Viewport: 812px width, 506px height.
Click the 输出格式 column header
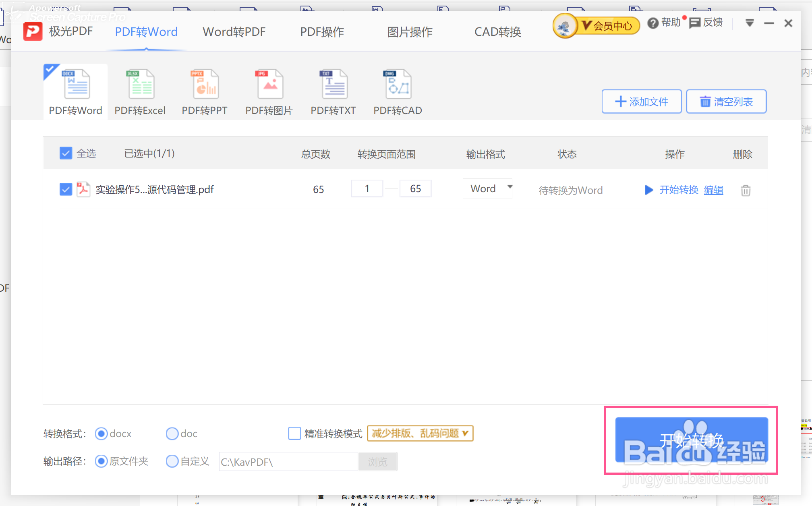click(485, 154)
